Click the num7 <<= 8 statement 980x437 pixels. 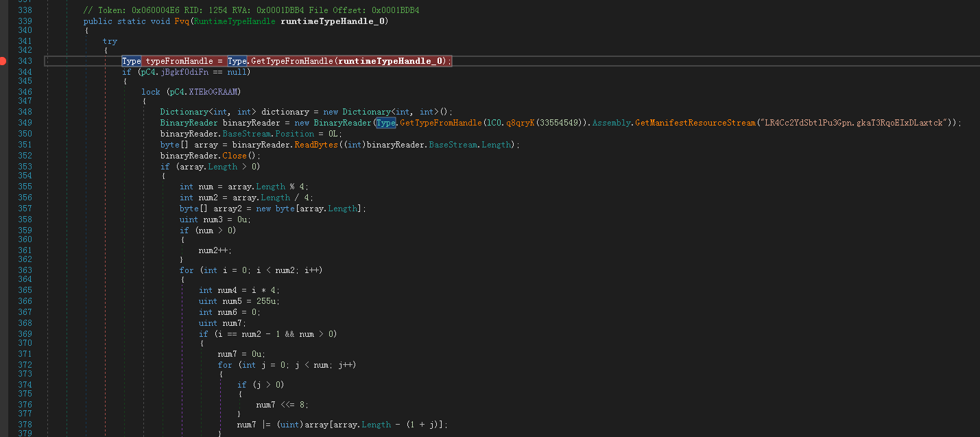283,405
